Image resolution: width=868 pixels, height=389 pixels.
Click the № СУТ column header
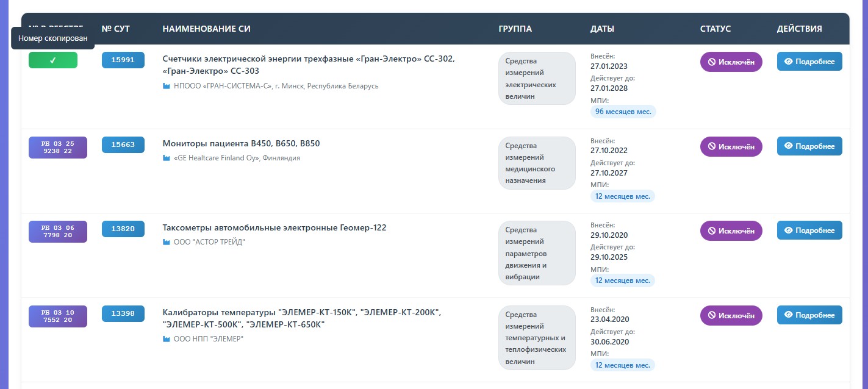[x=116, y=29]
